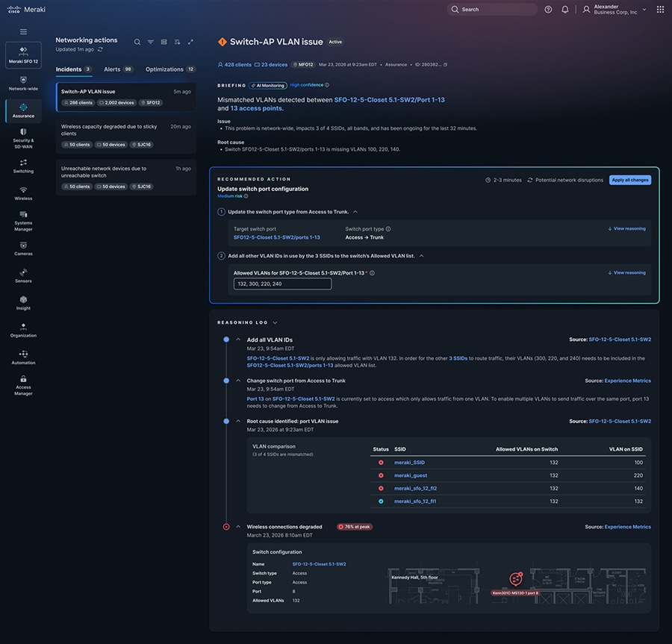Open 23 devices link
Image resolution: width=672 pixels, height=644 pixels.
coord(271,65)
